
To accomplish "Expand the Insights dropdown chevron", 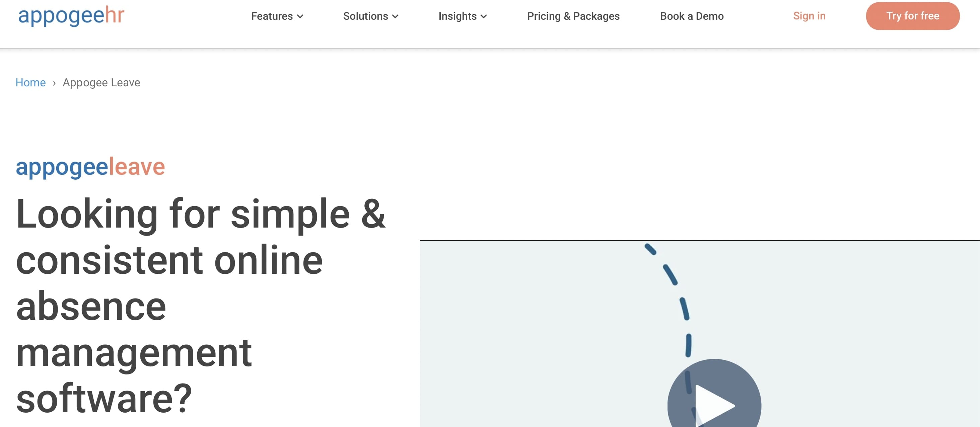I will (484, 17).
